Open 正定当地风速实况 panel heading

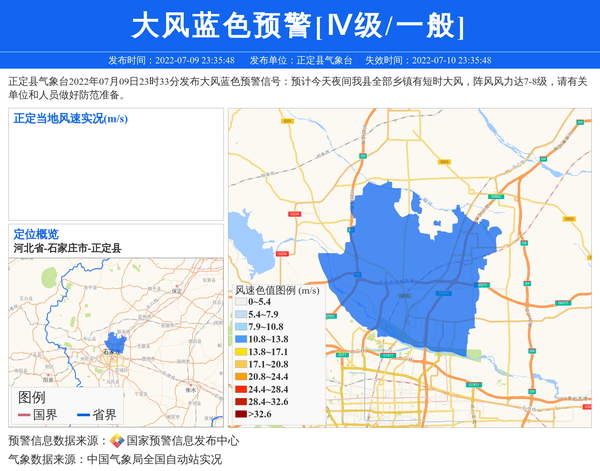pos(70,118)
